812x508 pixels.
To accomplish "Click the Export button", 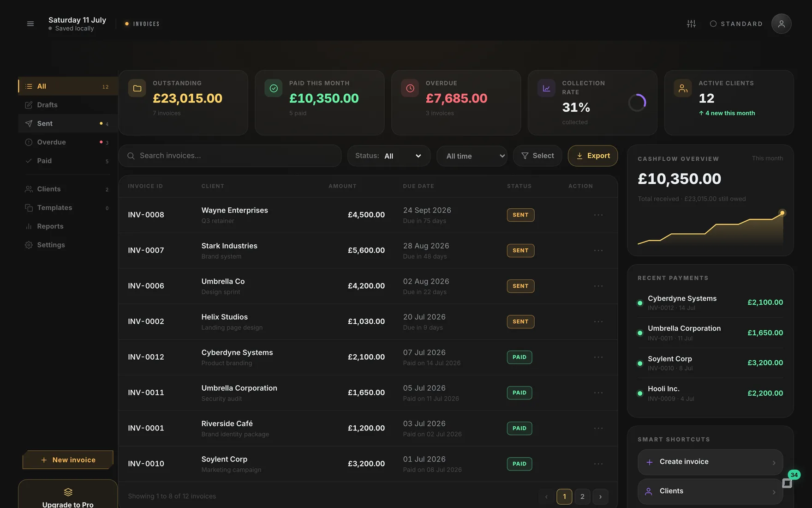I will (x=593, y=156).
